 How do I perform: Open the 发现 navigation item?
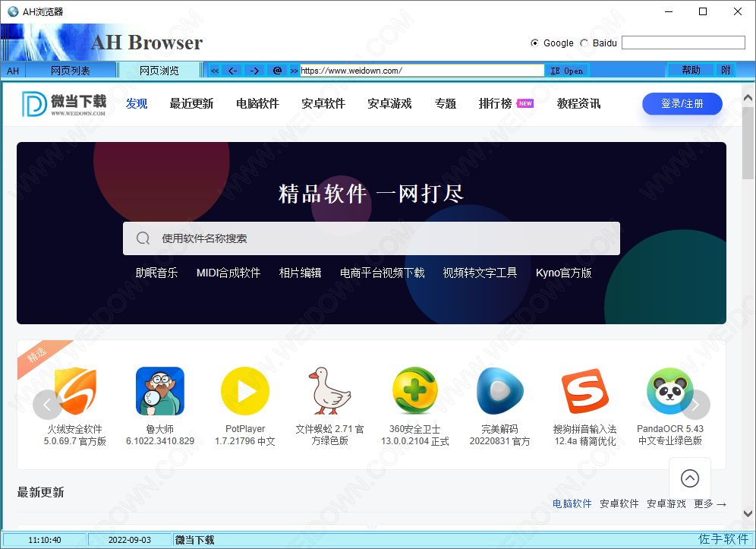(137, 104)
